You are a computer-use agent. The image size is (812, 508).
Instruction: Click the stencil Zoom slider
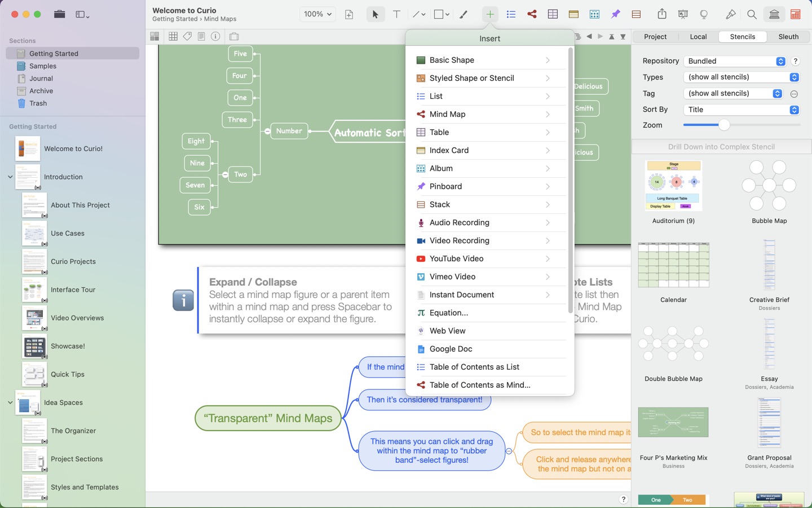click(x=724, y=125)
